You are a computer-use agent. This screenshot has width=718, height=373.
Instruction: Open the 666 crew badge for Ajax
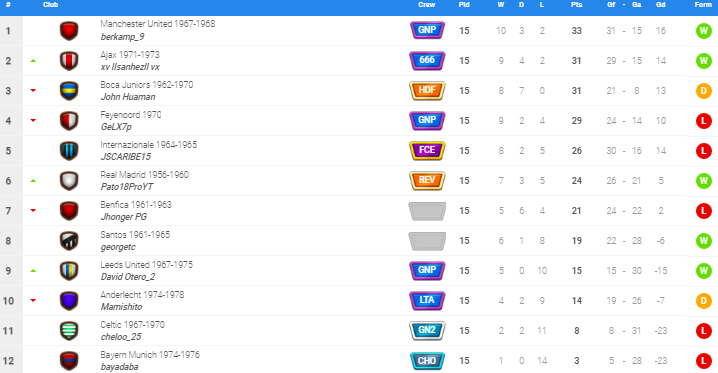coord(427,60)
